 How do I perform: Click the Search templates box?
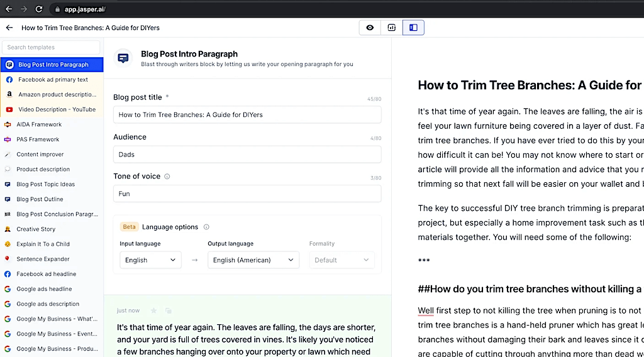pos(51,47)
